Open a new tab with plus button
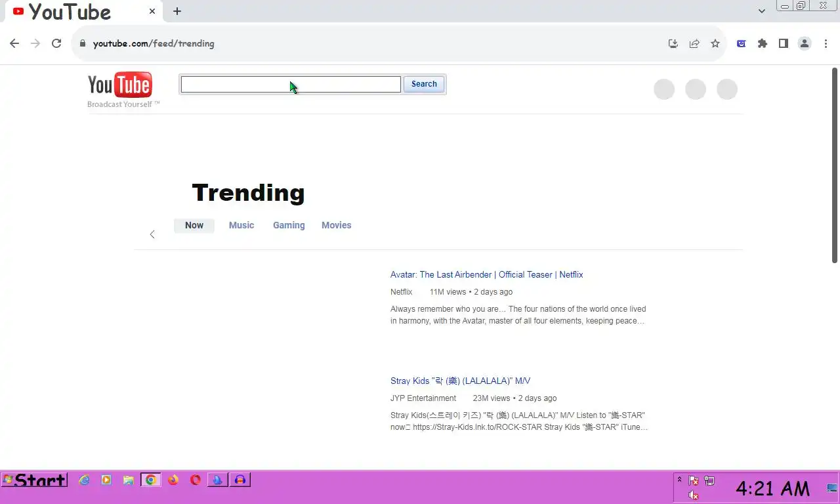This screenshot has width=840, height=504. point(177,11)
